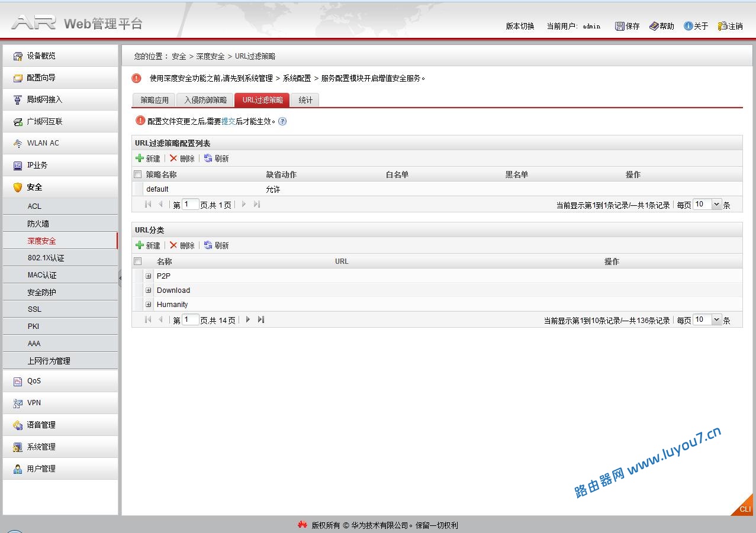
Task: Click 新建 in URL分类 toolbar
Action: point(148,245)
